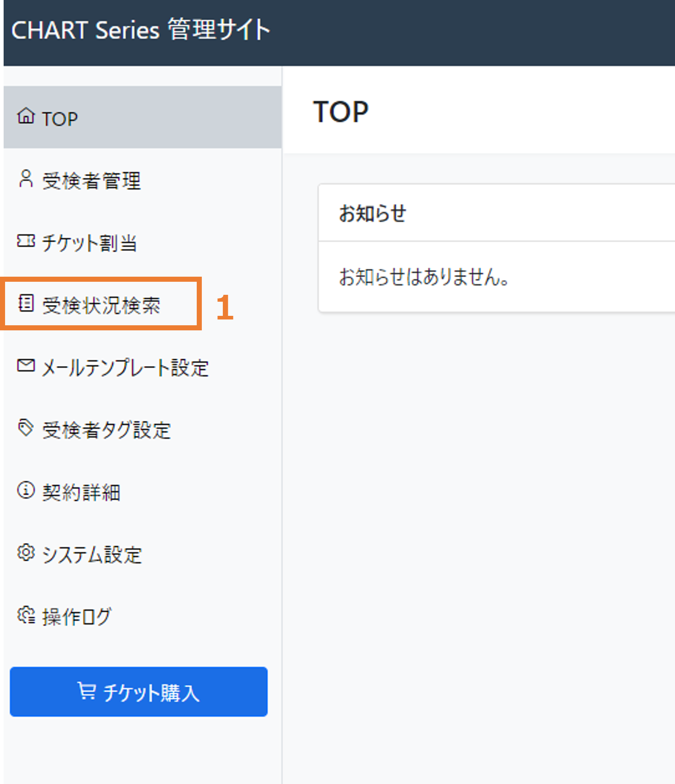Click the tag icon for 受検者タグ設定

coord(26,428)
